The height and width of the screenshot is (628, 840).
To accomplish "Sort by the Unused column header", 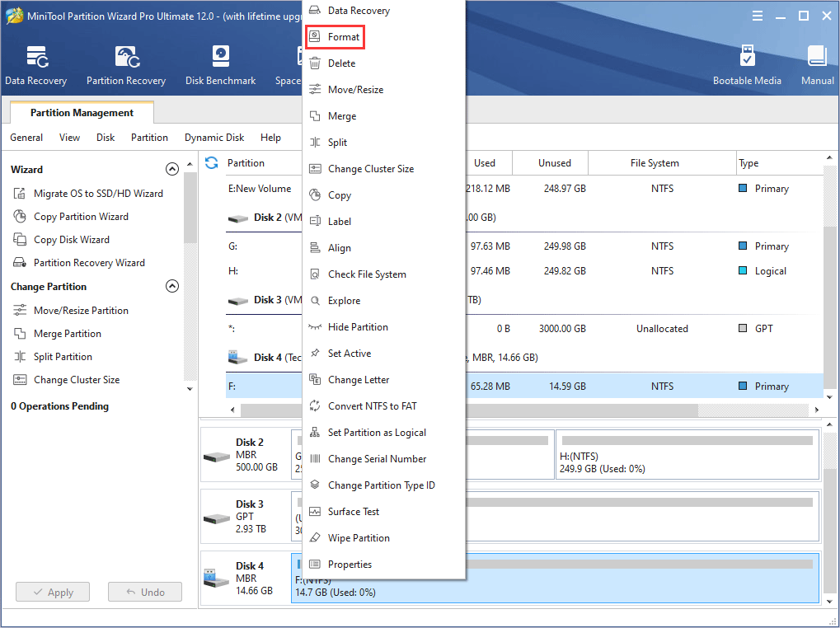I will tap(550, 162).
